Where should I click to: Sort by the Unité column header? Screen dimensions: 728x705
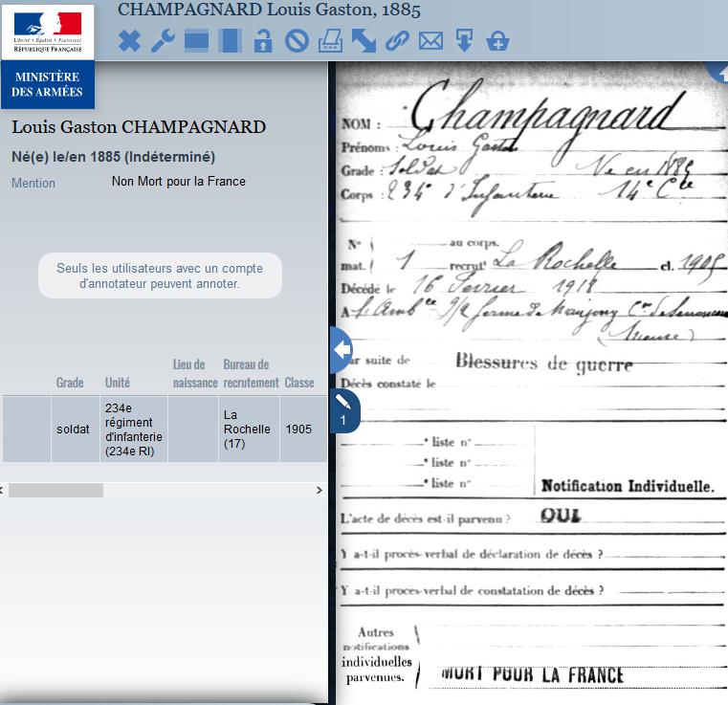(x=118, y=383)
